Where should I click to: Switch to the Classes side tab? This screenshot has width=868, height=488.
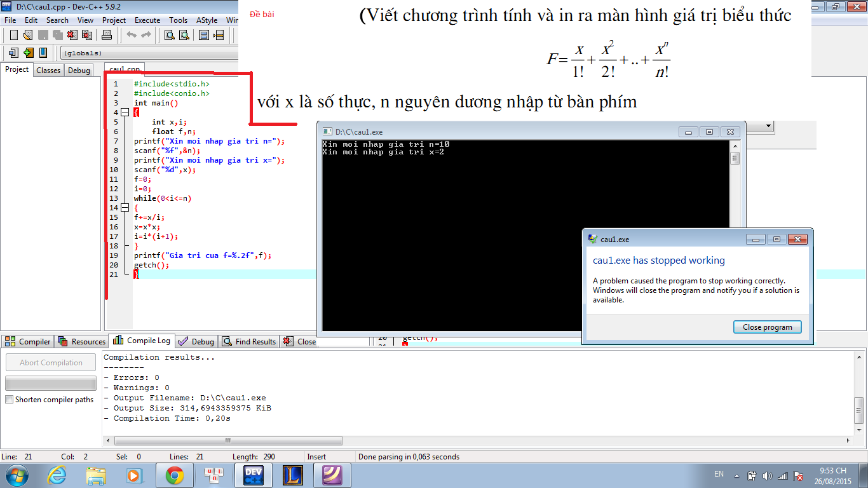tap(48, 71)
